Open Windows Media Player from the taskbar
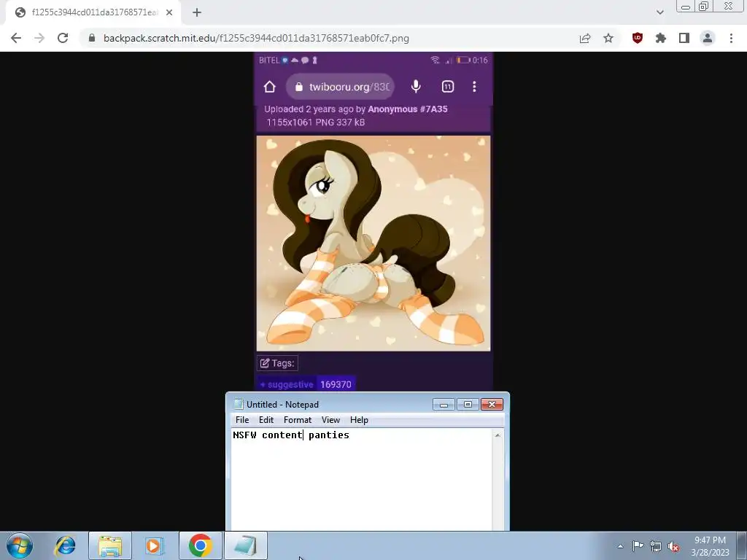Screen dimensions: 747x560 (155, 545)
